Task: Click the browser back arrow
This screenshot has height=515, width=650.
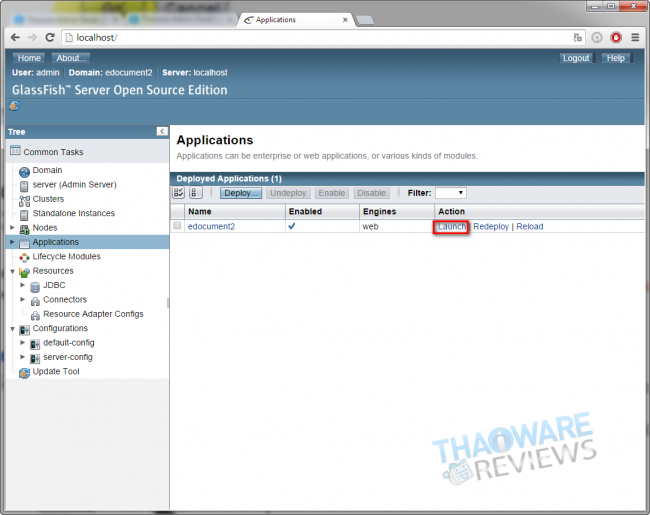Action: (x=15, y=38)
